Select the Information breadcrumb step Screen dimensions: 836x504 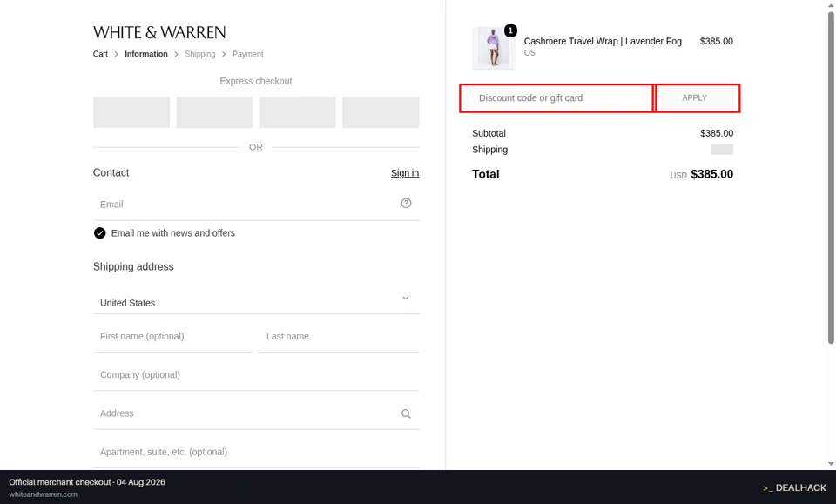click(x=146, y=54)
